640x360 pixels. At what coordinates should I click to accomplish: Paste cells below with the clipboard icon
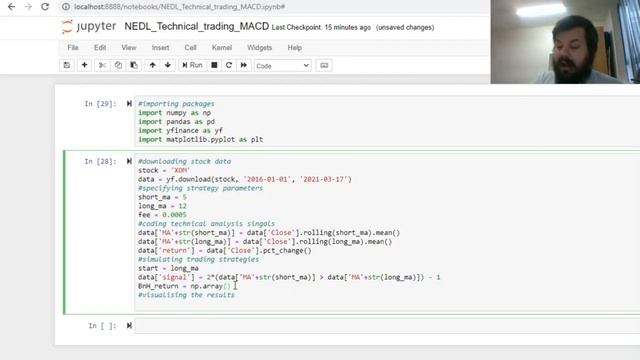click(x=134, y=65)
